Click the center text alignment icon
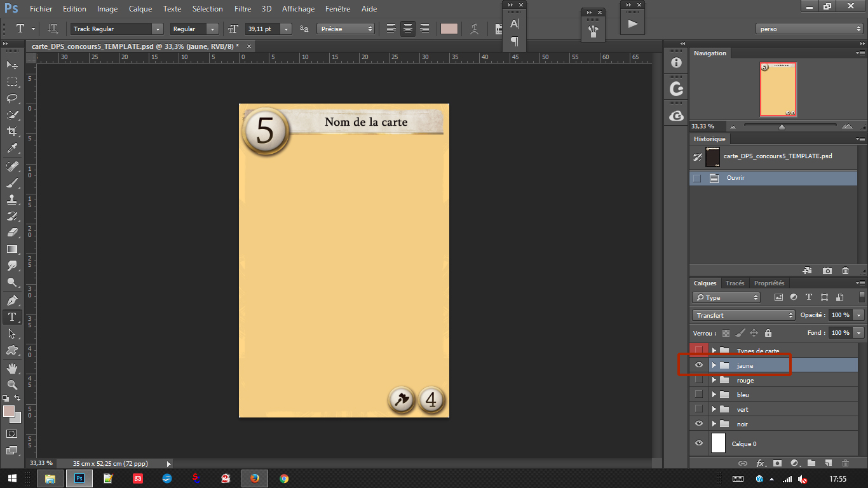Screen dimensions: 868x488 coord(408,29)
